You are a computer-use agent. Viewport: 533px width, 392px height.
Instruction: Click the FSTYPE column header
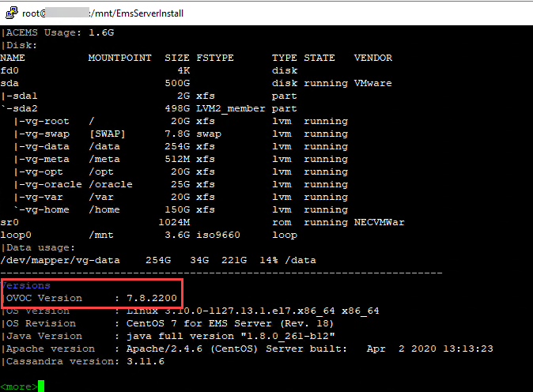[215, 58]
